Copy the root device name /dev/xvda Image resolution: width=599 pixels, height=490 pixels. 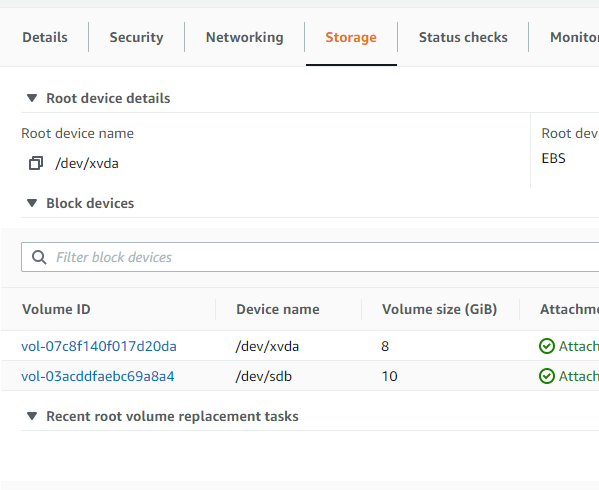(36, 163)
